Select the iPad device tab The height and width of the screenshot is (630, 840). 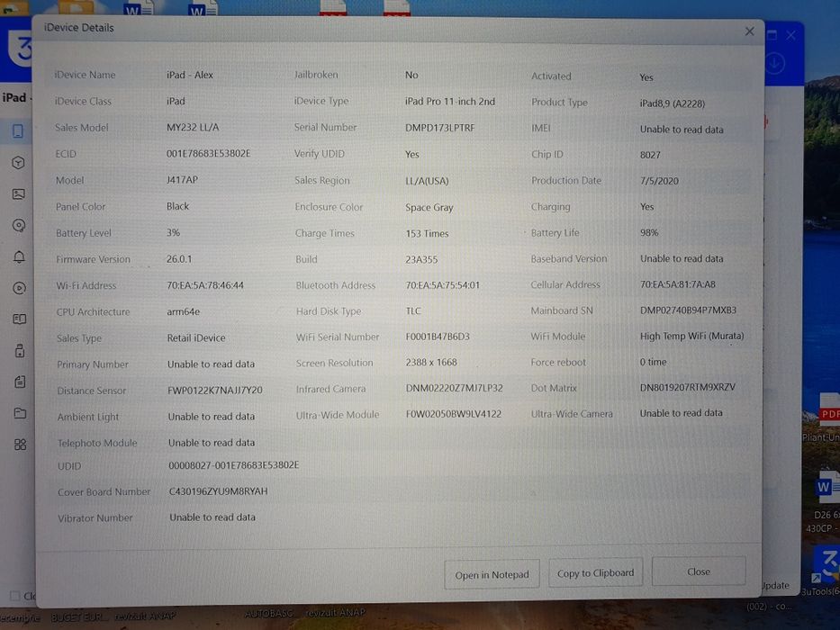[16, 97]
